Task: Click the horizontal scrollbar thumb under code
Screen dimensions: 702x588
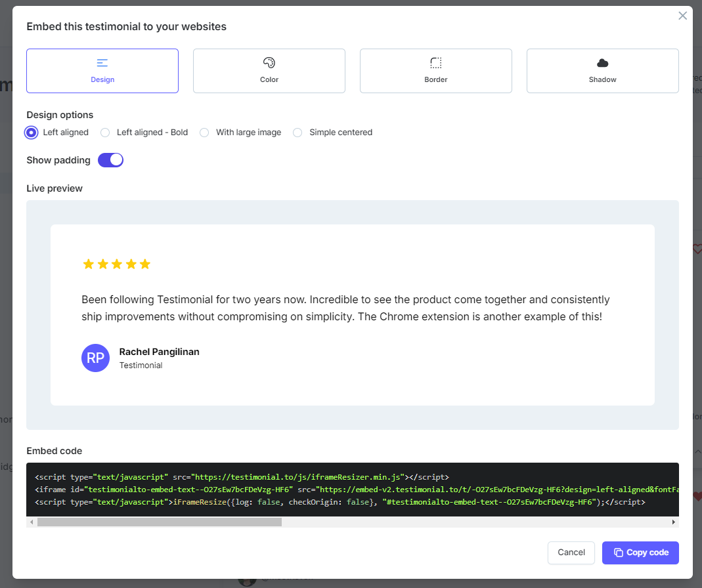Action: coord(160,522)
